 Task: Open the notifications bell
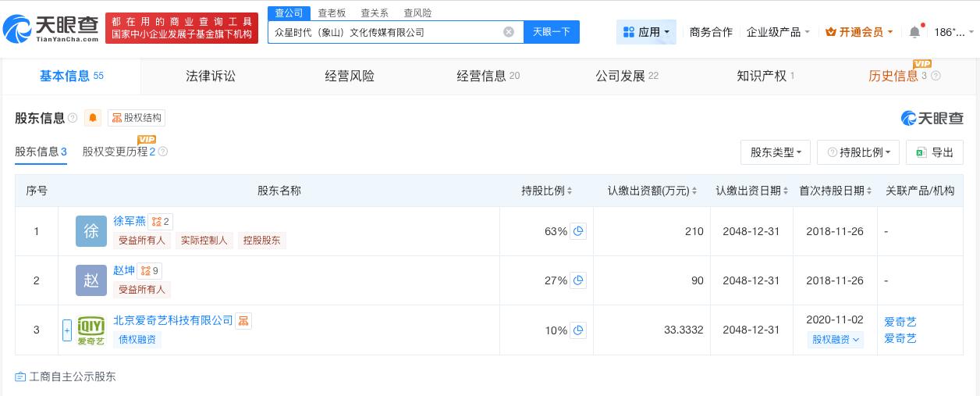(914, 32)
